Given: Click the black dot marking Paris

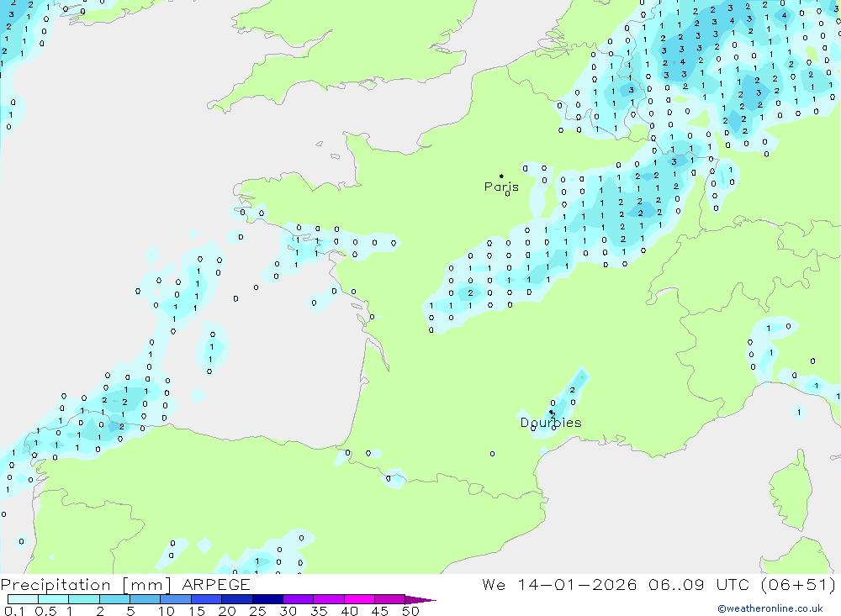Looking at the screenshot, I should (x=501, y=176).
